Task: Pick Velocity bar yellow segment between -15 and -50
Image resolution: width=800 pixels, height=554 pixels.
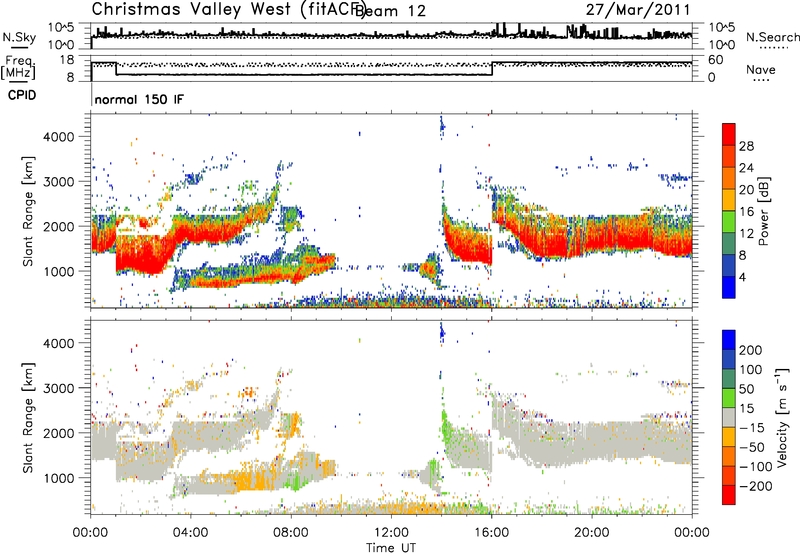Action: [x=729, y=437]
